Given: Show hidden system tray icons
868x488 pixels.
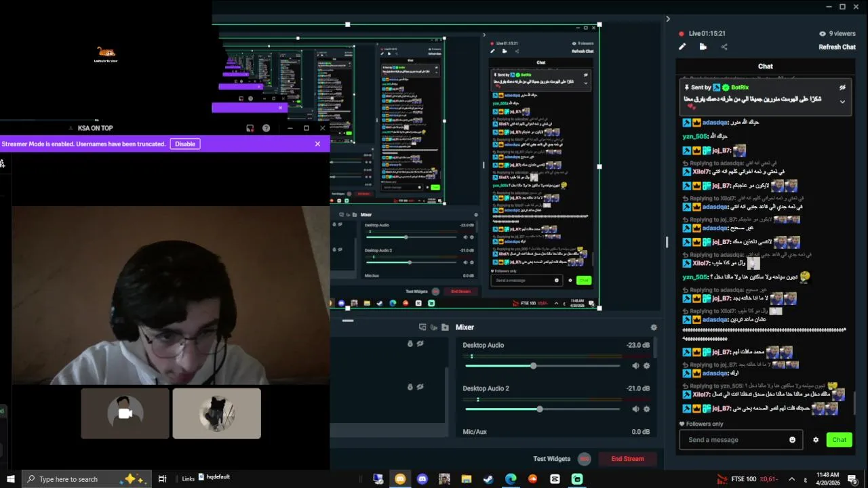Looking at the screenshot, I should (791, 479).
